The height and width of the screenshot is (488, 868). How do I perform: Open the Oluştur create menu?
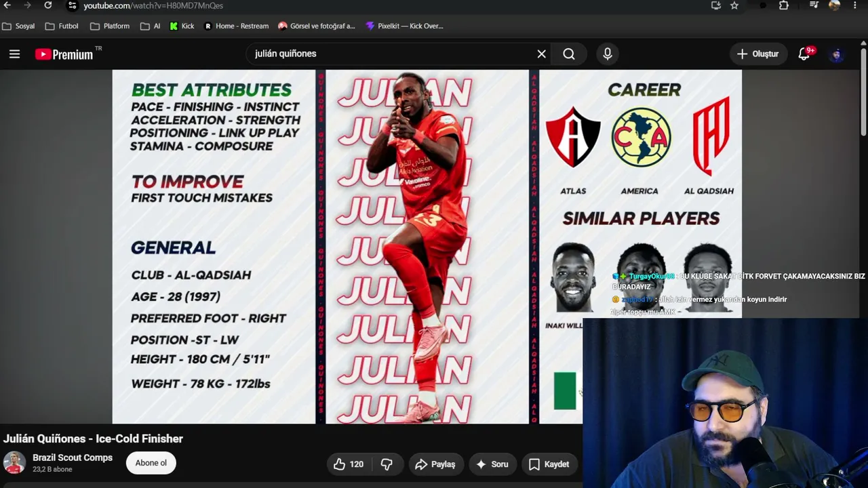758,54
